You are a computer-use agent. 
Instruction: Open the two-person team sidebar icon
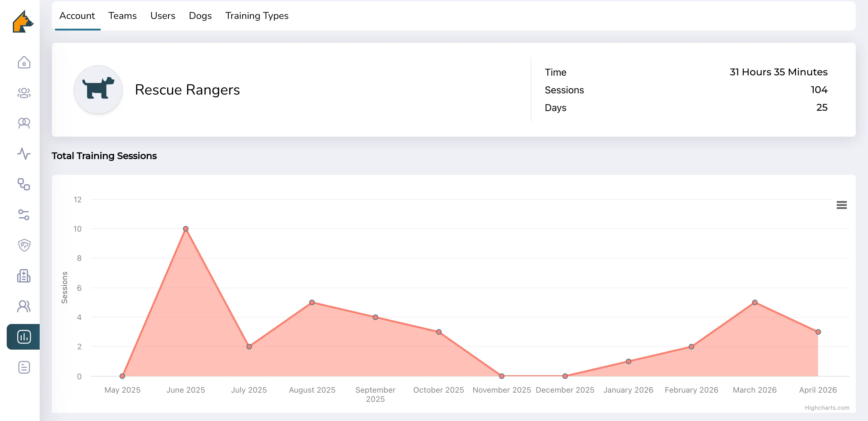tap(24, 123)
